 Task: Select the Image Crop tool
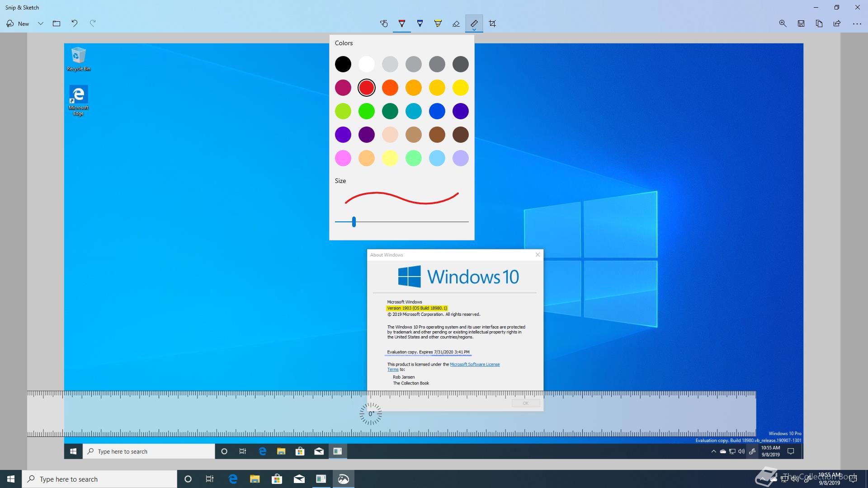click(x=492, y=23)
